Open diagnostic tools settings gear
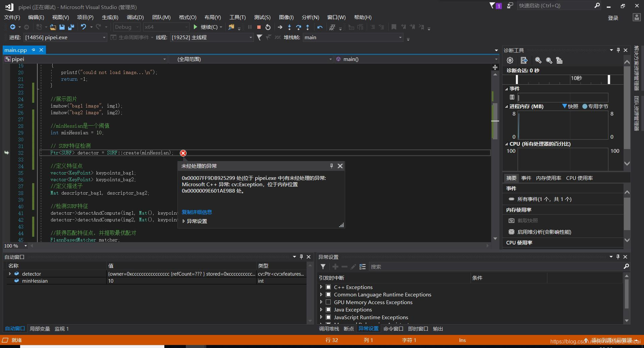Image resolution: width=644 pixels, height=348 pixels. click(510, 60)
